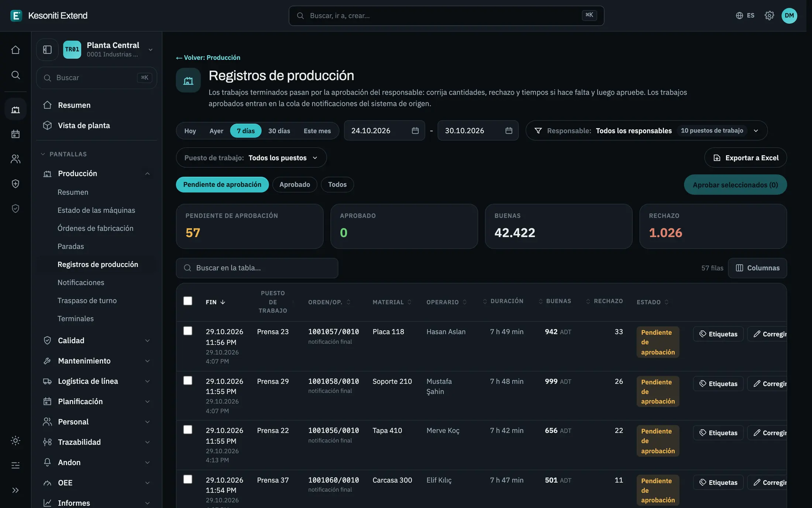
Task: Open Responsable filter dropdown
Action: coord(646,130)
